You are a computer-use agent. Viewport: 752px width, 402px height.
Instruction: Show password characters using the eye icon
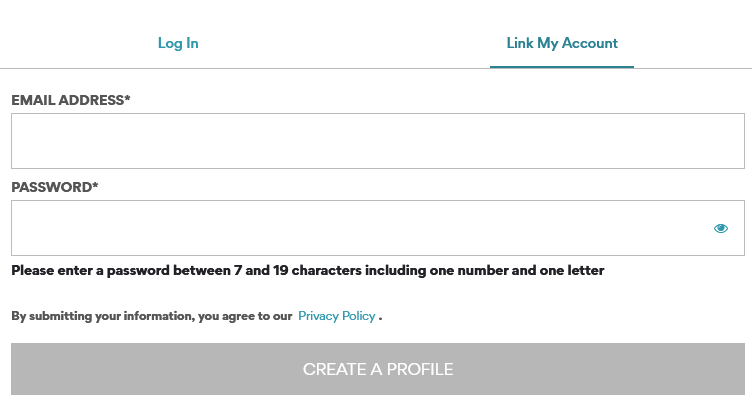(x=721, y=228)
